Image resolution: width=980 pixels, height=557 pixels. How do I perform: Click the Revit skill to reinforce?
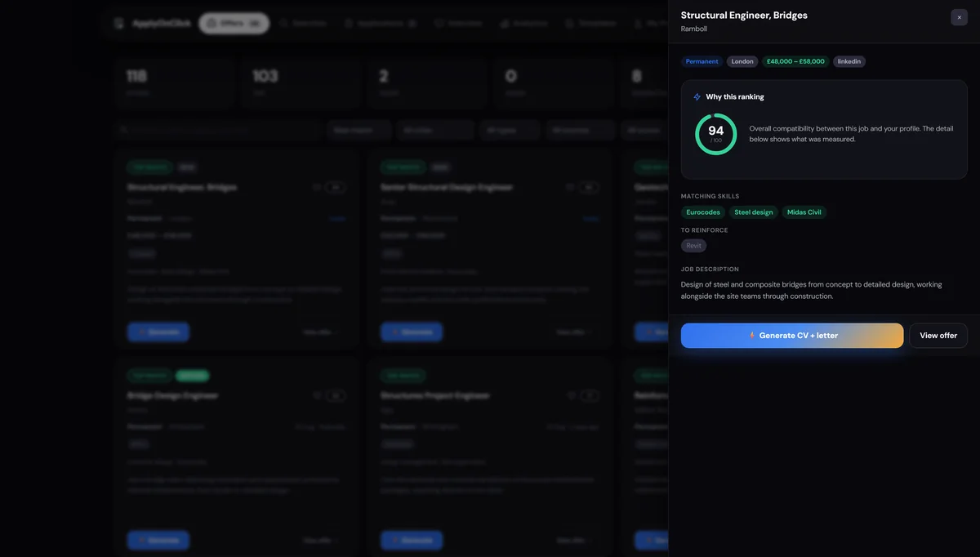pyautogui.click(x=693, y=246)
